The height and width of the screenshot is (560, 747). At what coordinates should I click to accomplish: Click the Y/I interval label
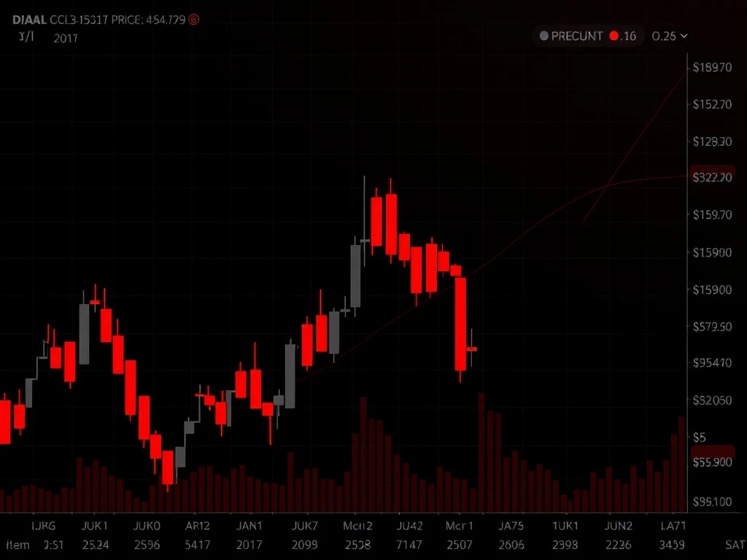27,36
